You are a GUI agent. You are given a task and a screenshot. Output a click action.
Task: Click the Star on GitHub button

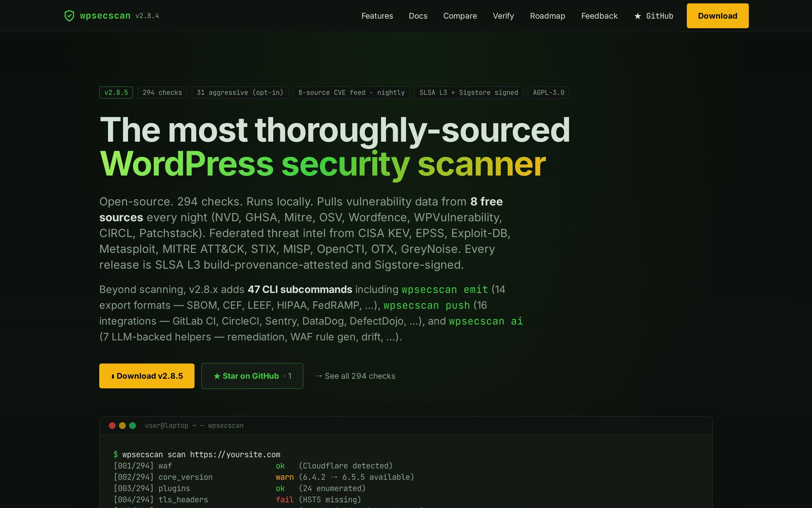pyautogui.click(x=252, y=376)
